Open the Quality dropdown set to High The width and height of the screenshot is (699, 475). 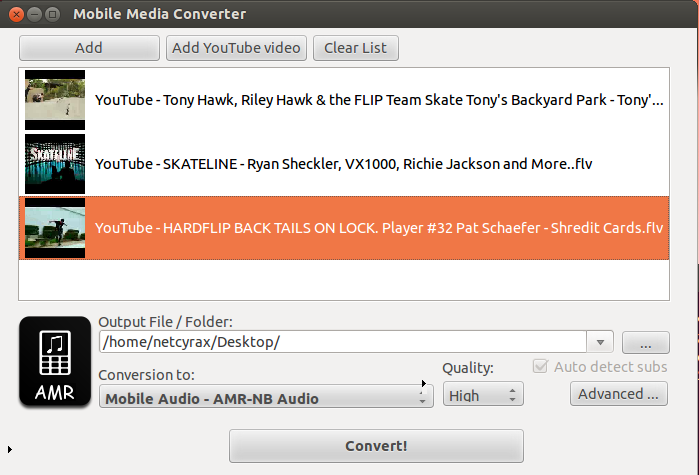483,396
